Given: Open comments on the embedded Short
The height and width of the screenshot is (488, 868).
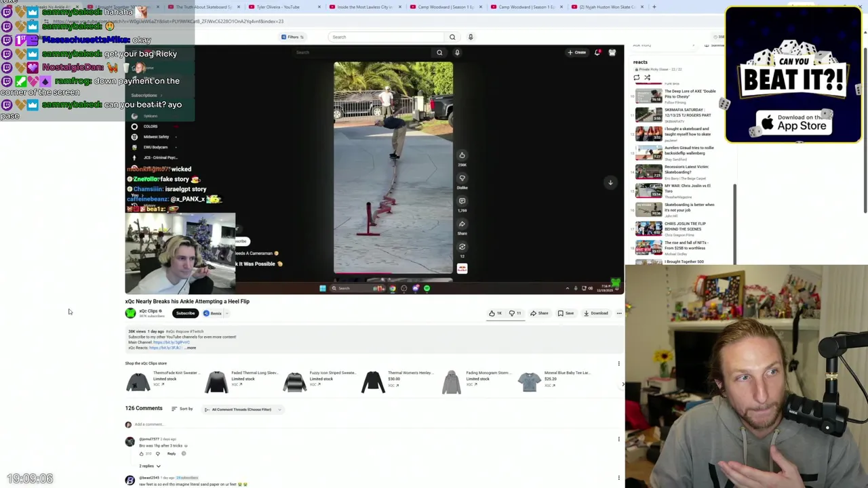Looking at the screenshot, I should click(462, 201).
